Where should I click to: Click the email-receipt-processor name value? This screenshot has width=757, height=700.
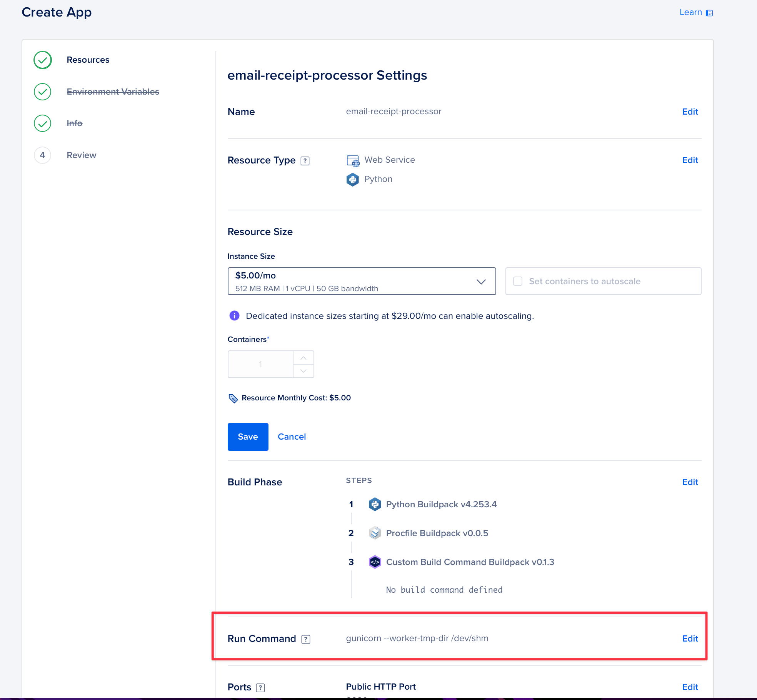394,112
